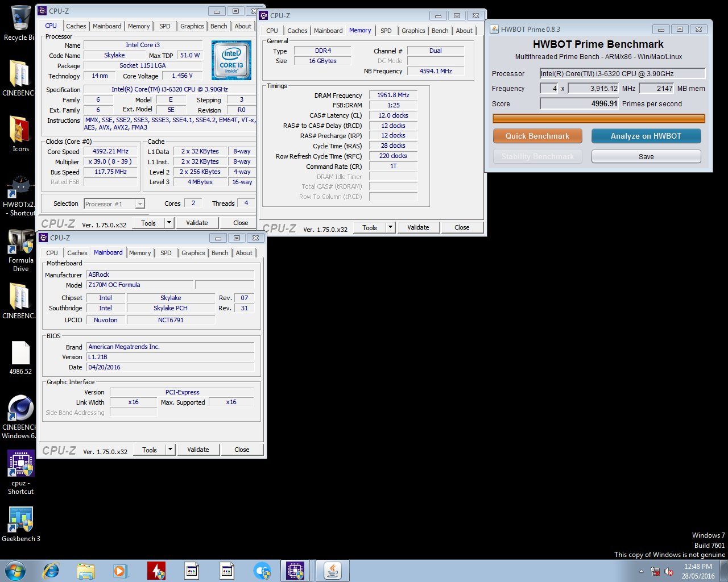The image size is (728, 582).
Task: Select the Z170M OC Formula model text
Action: pos(140,285)
